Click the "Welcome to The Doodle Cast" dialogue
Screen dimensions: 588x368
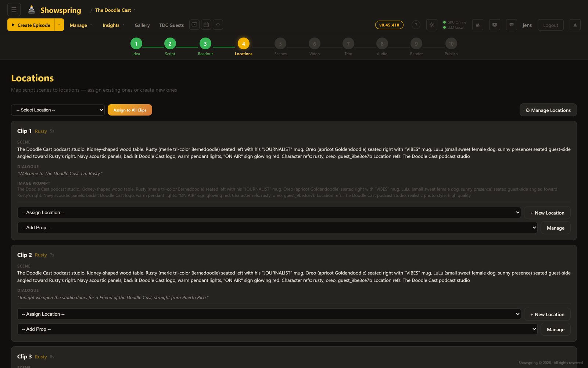click(x=60, y=173)
